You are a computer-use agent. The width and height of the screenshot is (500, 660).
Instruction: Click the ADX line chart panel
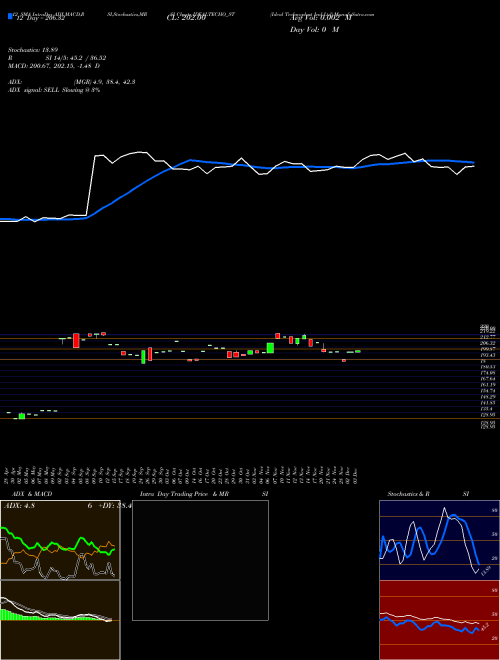pyautogui.click(x=60, y=540)
